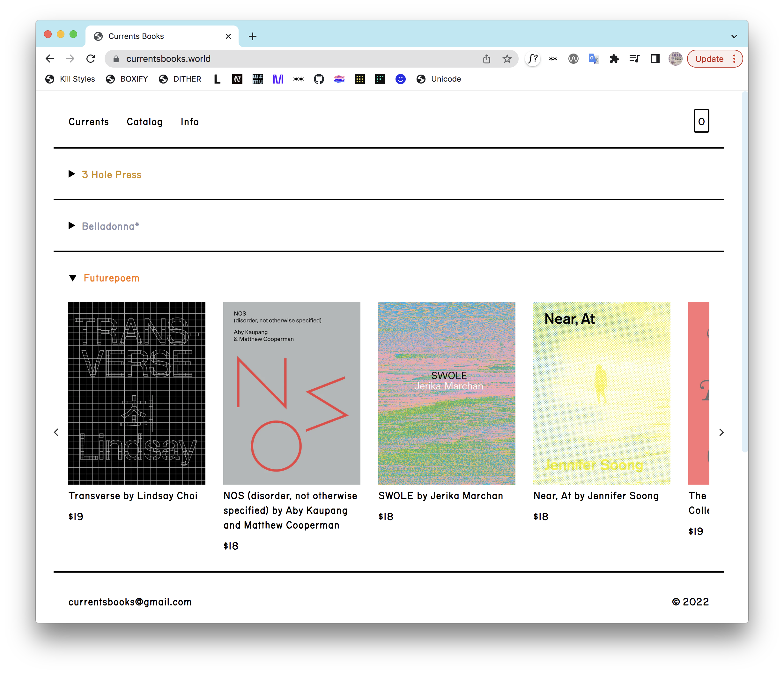Open the partially visible pink book cover

point(699,393)
